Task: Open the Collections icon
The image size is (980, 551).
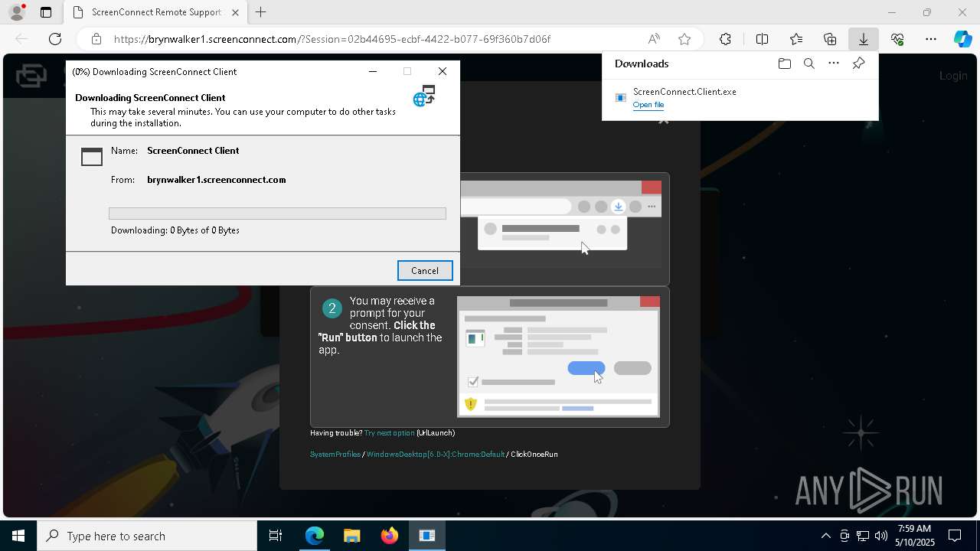Action: coord(830,39)
